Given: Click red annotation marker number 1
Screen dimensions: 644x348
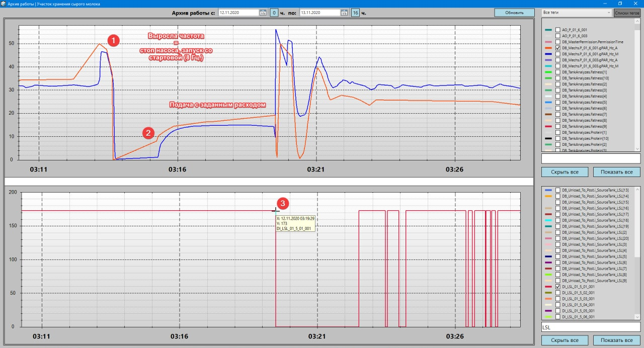Looking at the screenshot, I should pyautogui.click(x=114, y=41).
